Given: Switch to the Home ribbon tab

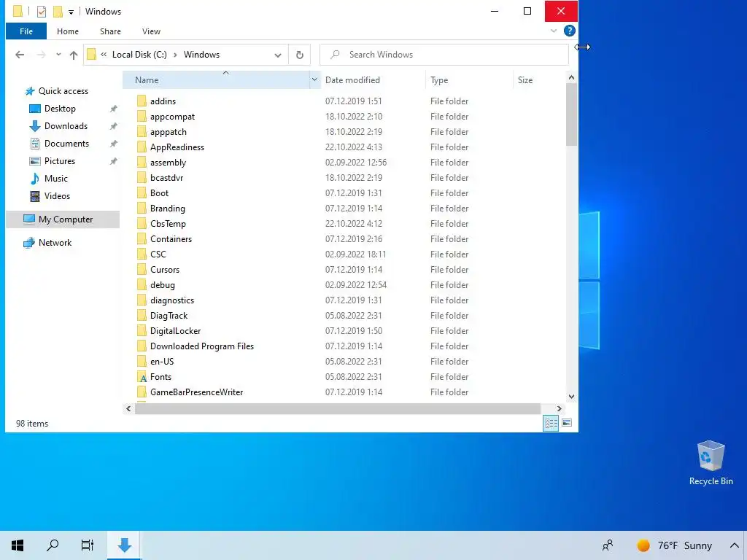Looking at the screenshot, I should (68, 31).
